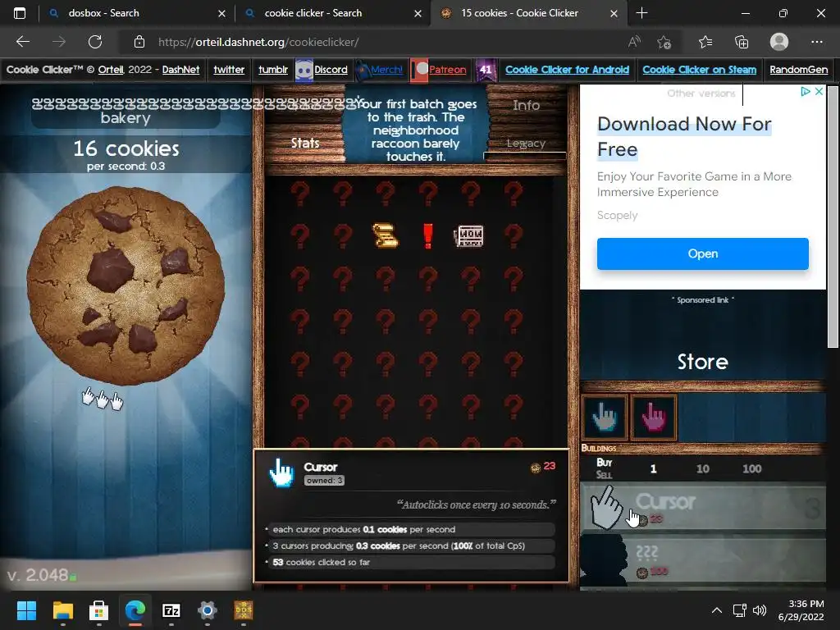The height and width of the screenshot is (630, 840).
Task: Open the Orteil link
Action: [111, 70]
